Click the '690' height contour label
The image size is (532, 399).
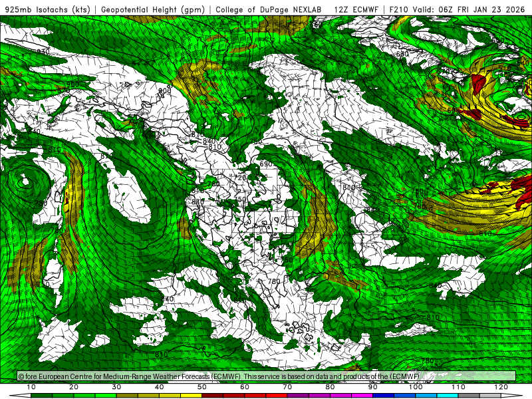click(265, 164)
